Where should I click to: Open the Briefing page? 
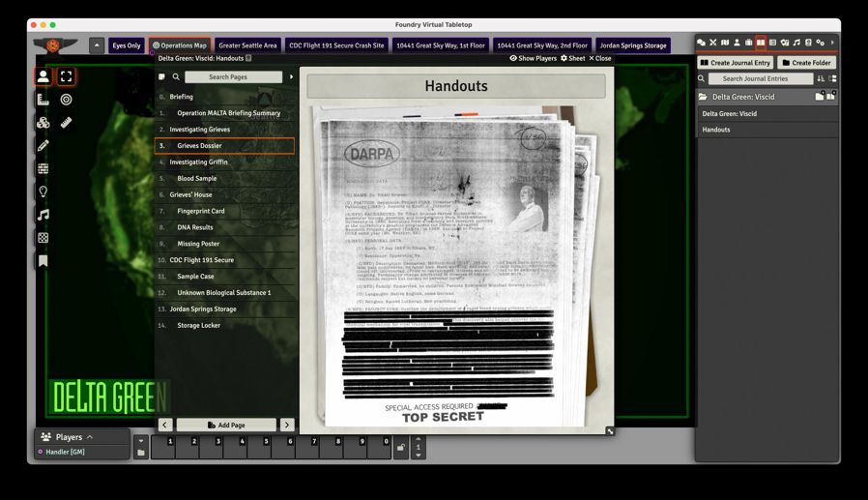(x=226, y=97)
